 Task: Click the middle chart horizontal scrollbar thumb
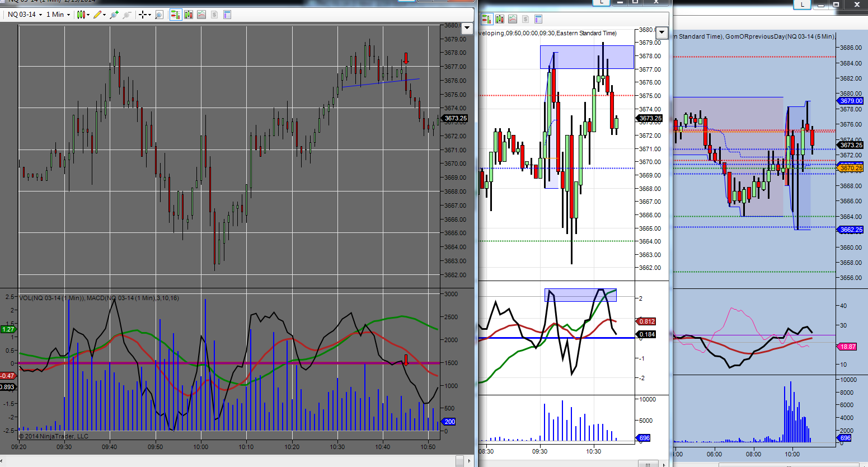(648, 464)
